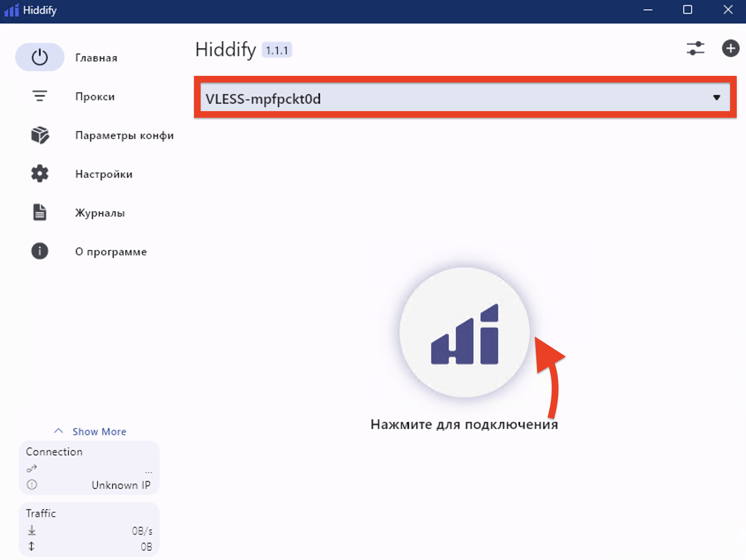Click the Unknown IP text

point(121,485)
